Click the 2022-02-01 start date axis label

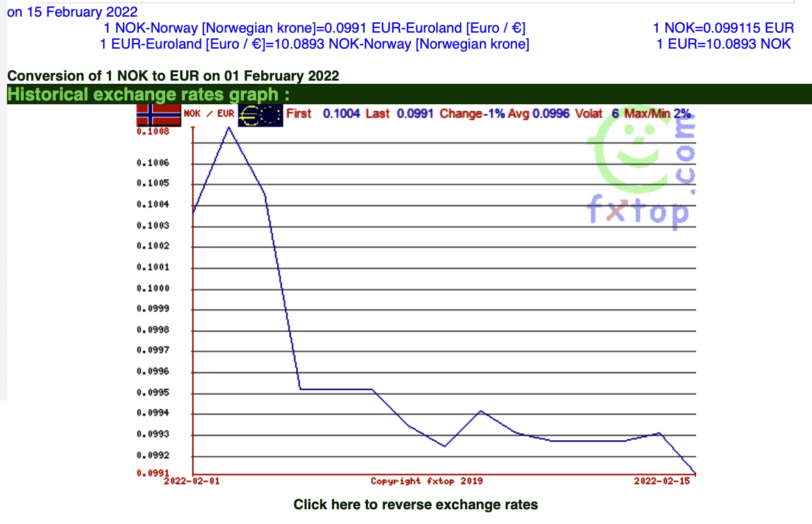coord(192,481)
